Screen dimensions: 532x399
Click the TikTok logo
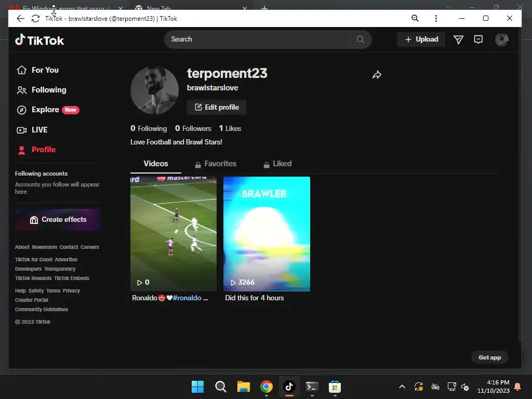coord(39,40)
